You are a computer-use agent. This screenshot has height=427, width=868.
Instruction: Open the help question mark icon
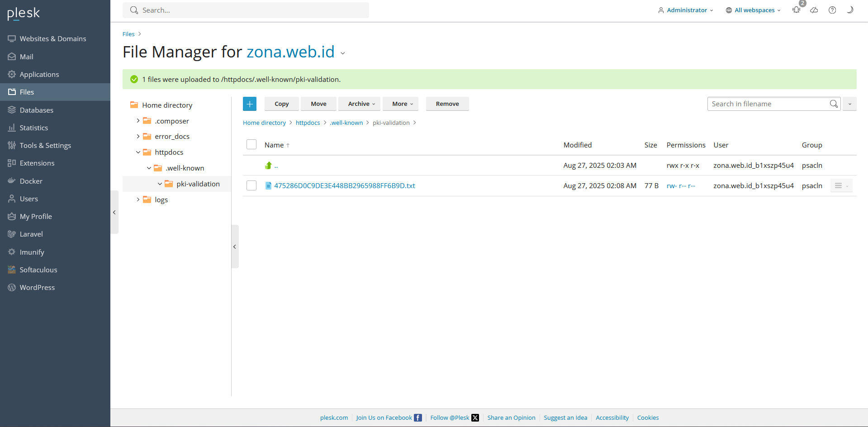pyautogui.click(x=832, y=10)
